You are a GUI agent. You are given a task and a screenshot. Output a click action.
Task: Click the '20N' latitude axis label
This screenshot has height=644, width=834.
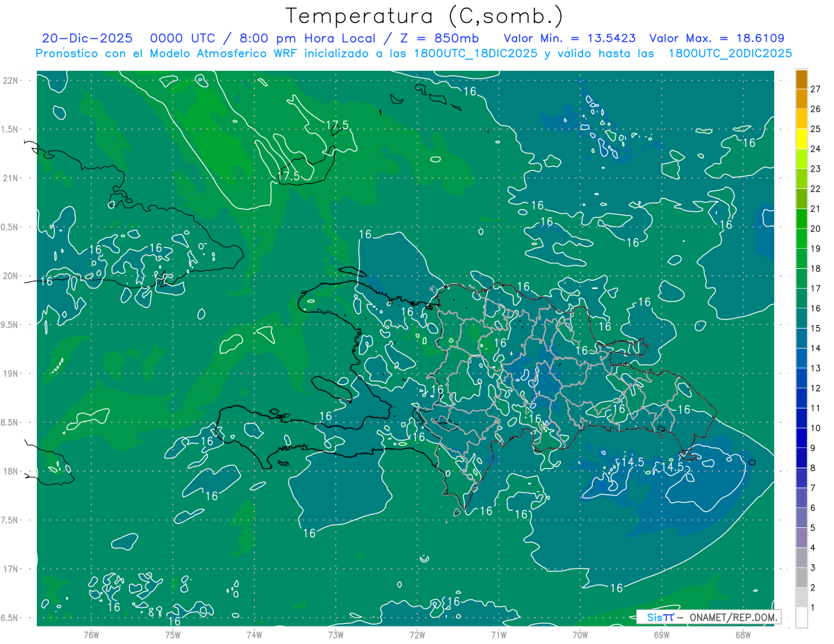pos(10,276)
